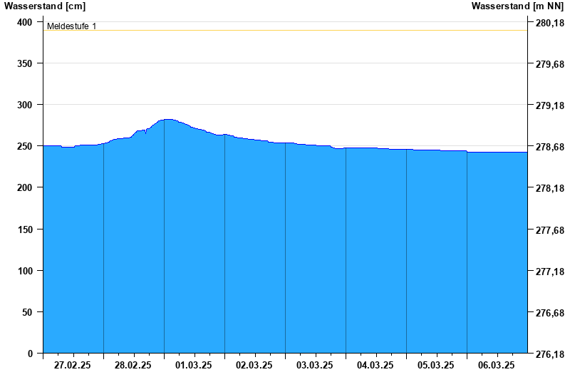The image size is (570, 392).
Task: Click the 277,18 value on the right axis
Action: [x=550, y=272]
